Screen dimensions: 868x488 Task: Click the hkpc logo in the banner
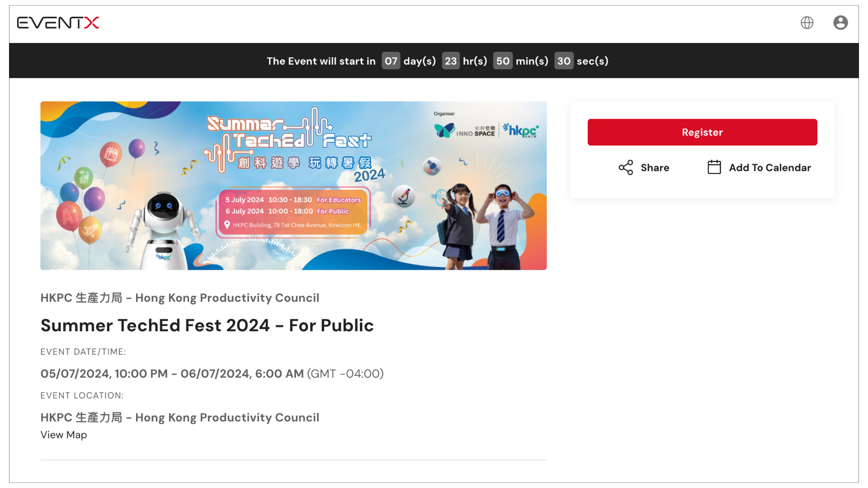tap(521, 130)
